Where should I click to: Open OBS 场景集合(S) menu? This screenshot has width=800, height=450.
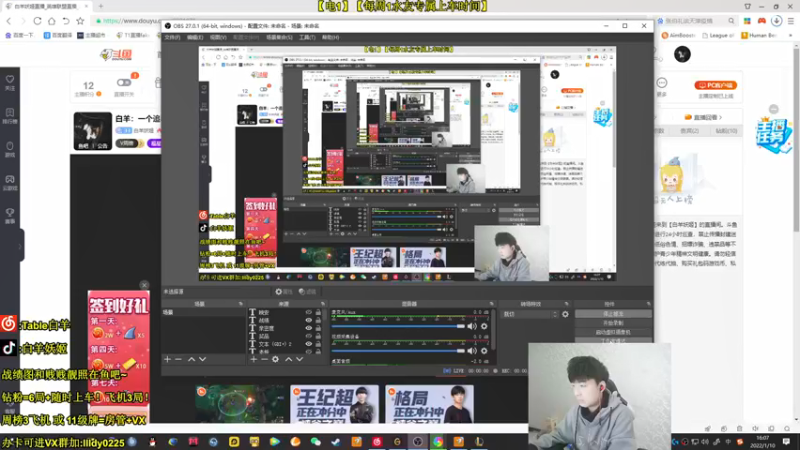(x=279, y=37)
